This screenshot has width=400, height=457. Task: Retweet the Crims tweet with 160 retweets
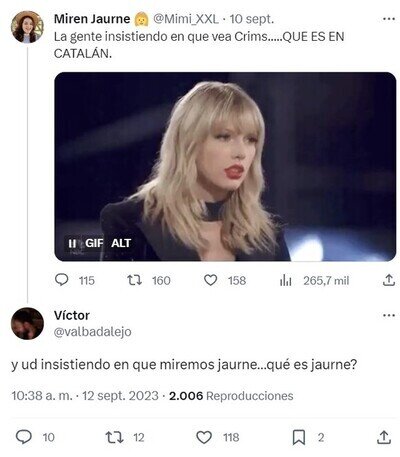coord(135,280)
